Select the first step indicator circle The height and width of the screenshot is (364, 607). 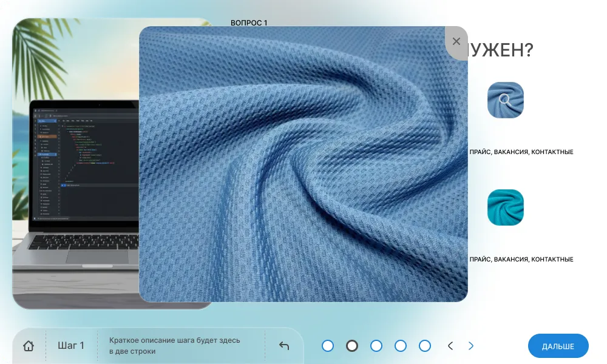[328, 346]
